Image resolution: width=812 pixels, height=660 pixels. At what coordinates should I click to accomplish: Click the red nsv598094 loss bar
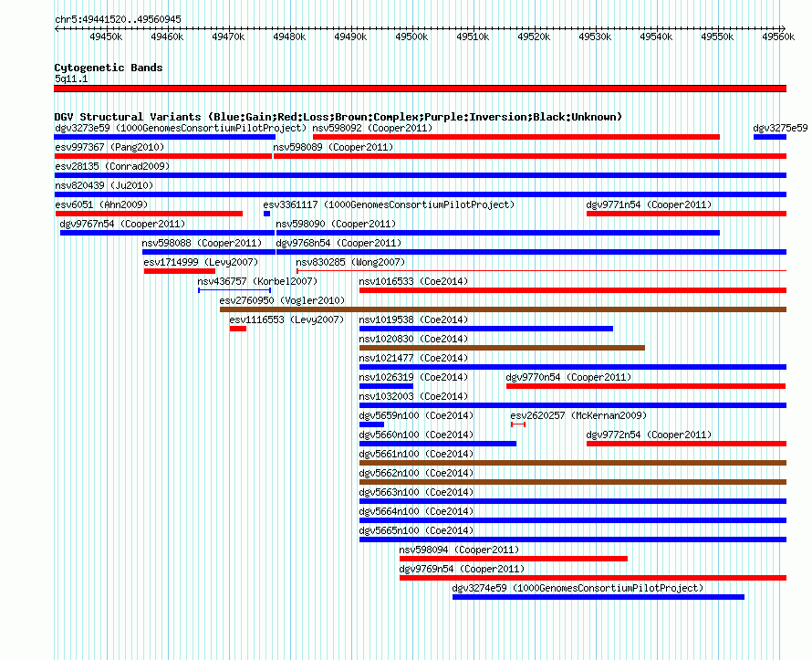click(514, 559)
